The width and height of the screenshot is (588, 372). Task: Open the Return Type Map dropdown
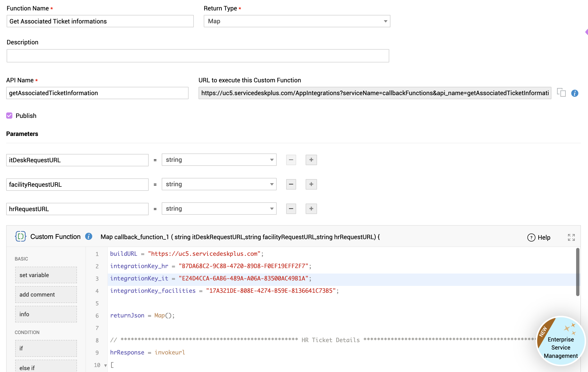(x=297, y=21)
